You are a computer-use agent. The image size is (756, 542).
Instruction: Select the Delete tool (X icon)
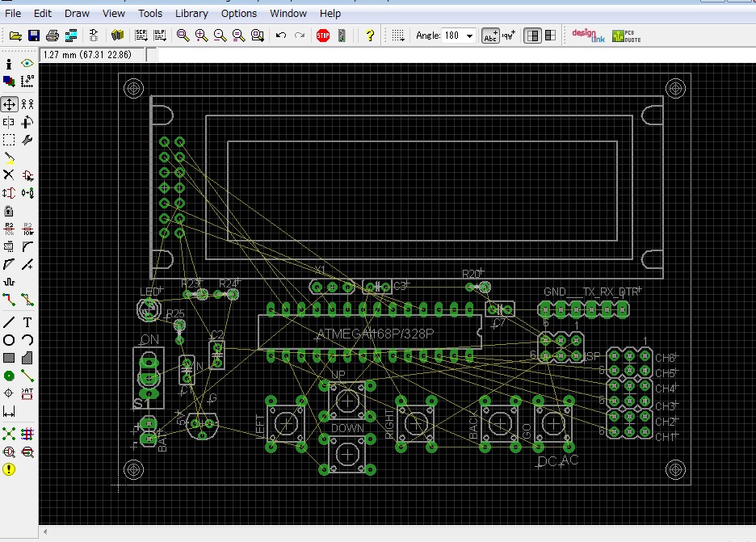[9, 174]
